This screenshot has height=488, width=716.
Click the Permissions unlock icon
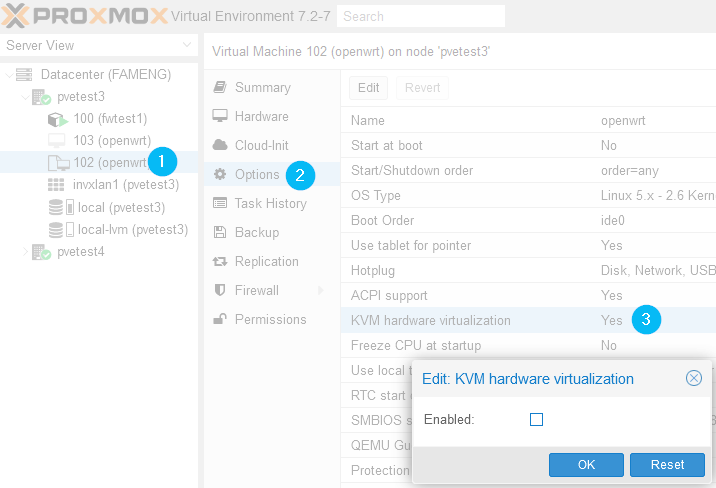220,319
